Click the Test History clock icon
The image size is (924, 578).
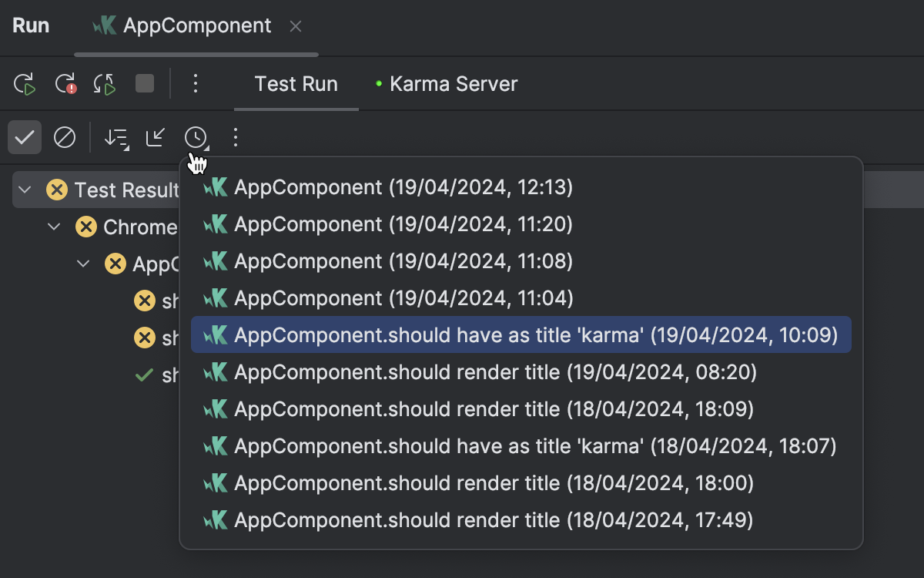[196, 138]
